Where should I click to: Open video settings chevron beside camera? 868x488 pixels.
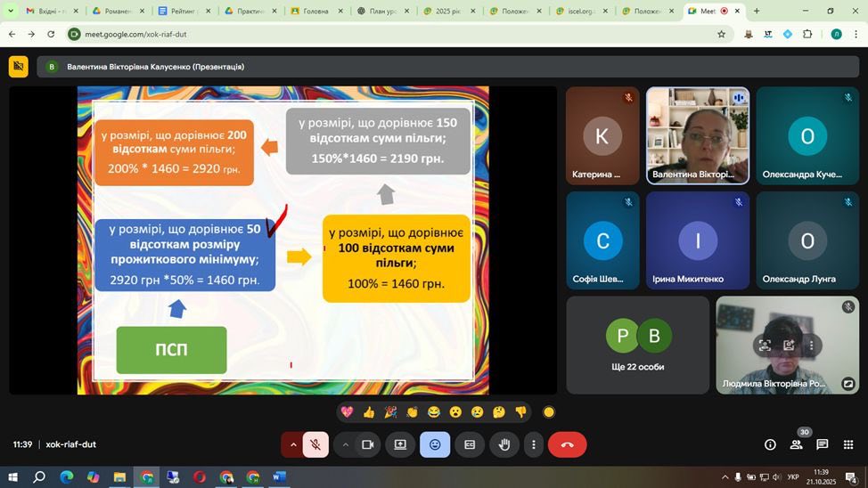(x=346, y=444)
